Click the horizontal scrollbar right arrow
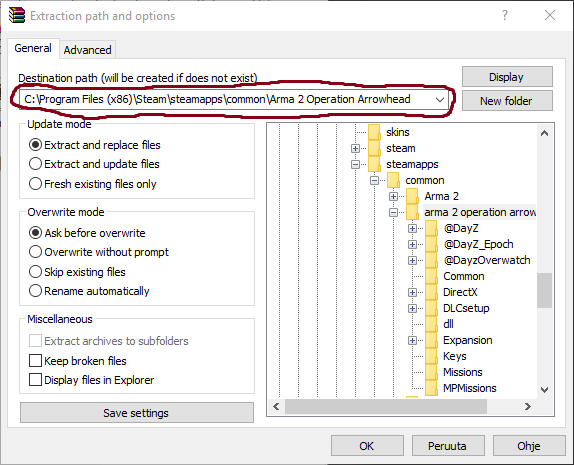The image size is (574, 465). tap(528, 406)
